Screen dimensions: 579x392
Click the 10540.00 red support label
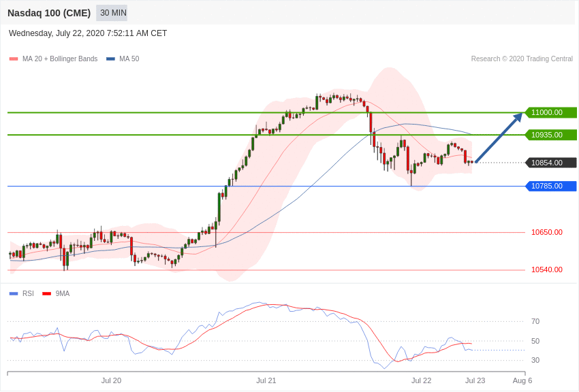tap(547, 270)
